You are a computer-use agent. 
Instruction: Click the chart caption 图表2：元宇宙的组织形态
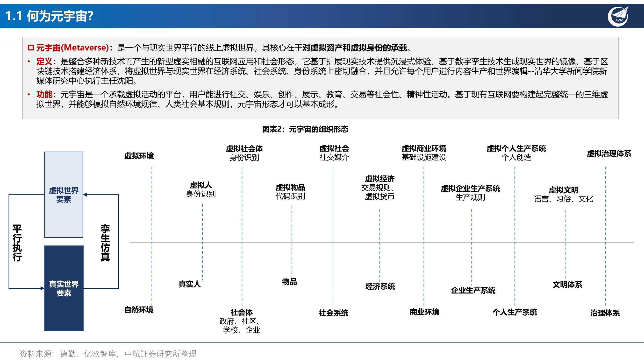305,129
